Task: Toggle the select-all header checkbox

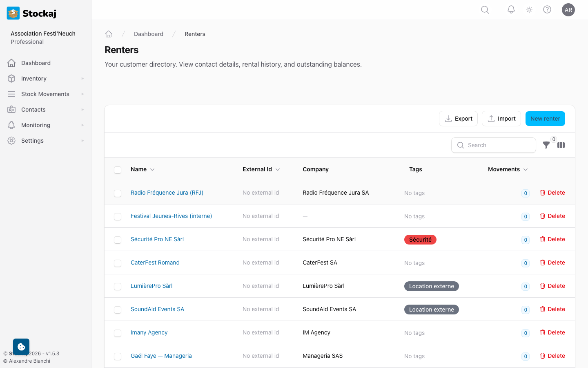Action: pos(118,170)
